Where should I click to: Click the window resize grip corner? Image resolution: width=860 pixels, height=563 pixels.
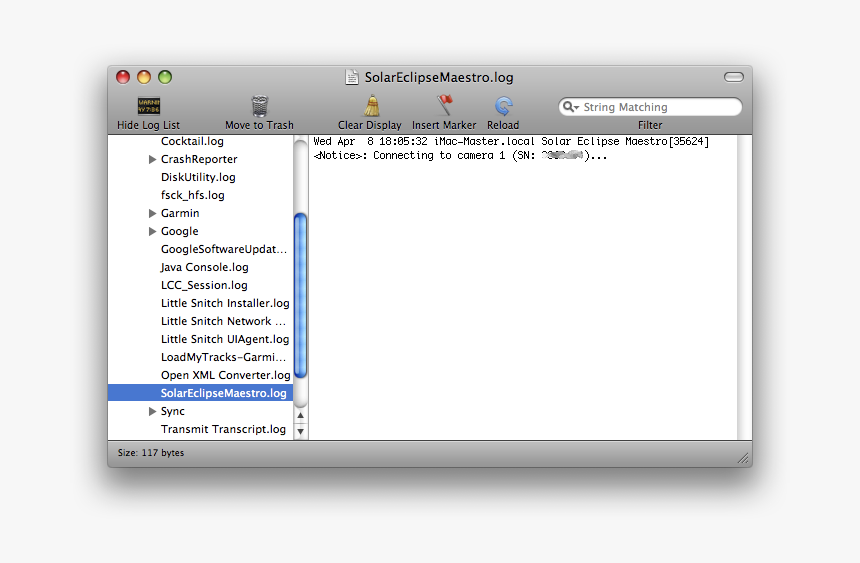pos(744,459)
